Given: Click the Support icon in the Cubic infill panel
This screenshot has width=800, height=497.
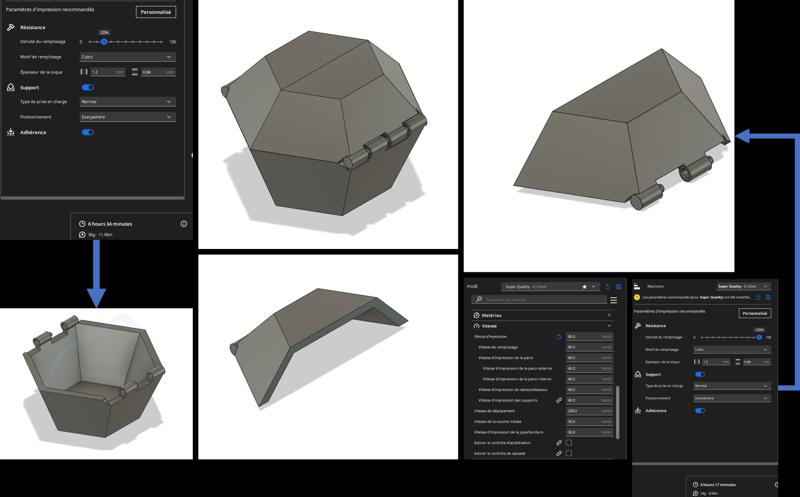Looking at the screenshot, I should 11,87.
